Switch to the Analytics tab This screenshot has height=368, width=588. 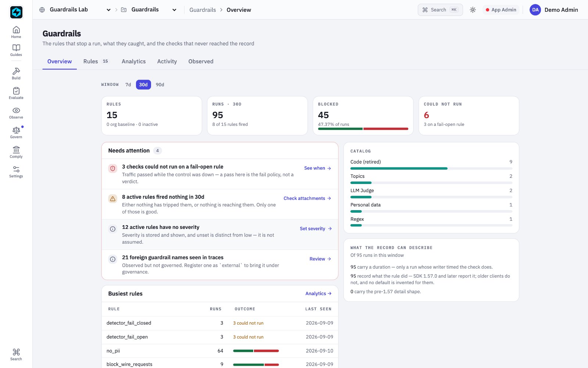134,61
